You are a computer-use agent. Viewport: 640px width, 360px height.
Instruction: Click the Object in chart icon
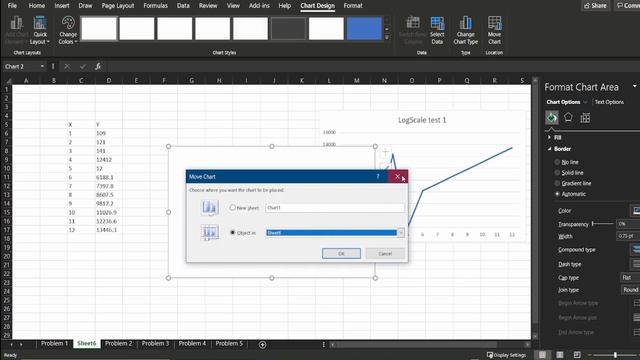pos(210,233)
